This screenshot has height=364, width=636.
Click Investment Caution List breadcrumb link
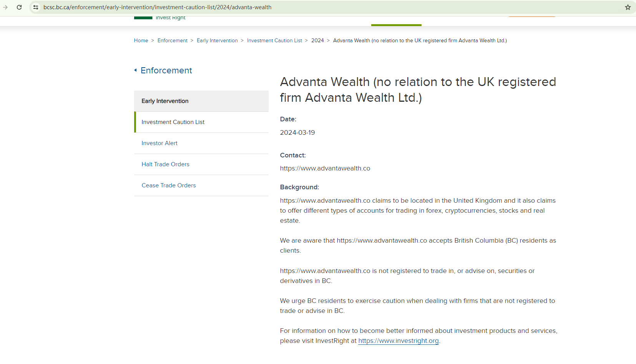(274, 41)
